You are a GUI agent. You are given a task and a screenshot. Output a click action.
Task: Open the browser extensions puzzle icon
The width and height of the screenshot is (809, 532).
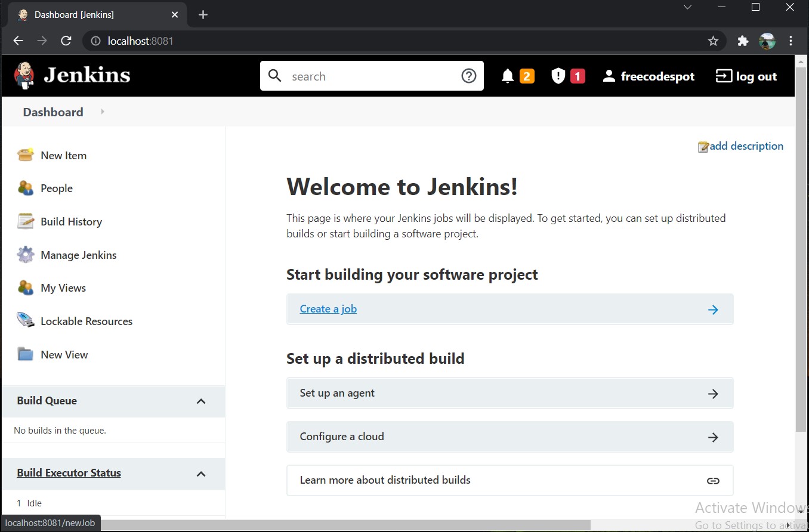click(743, 41)
